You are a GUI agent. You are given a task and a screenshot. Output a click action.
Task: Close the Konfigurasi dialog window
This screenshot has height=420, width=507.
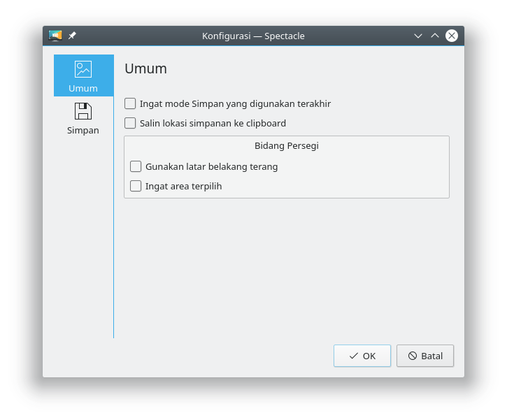[452, 36]
